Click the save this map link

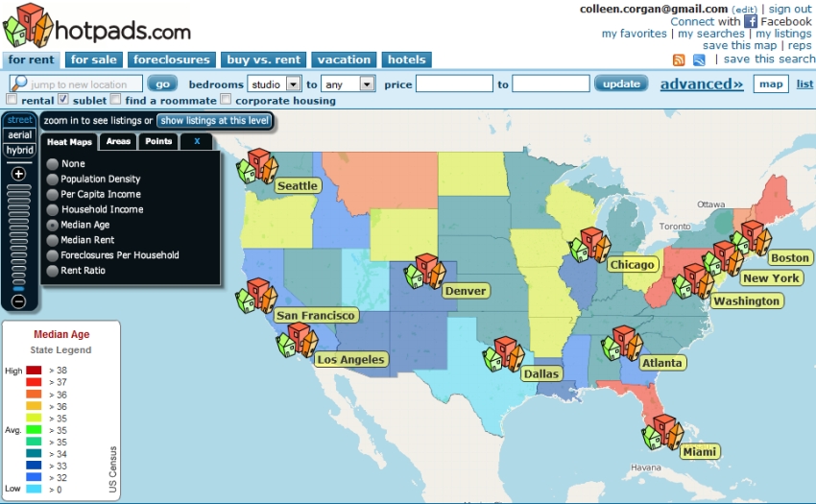[739, 46]
